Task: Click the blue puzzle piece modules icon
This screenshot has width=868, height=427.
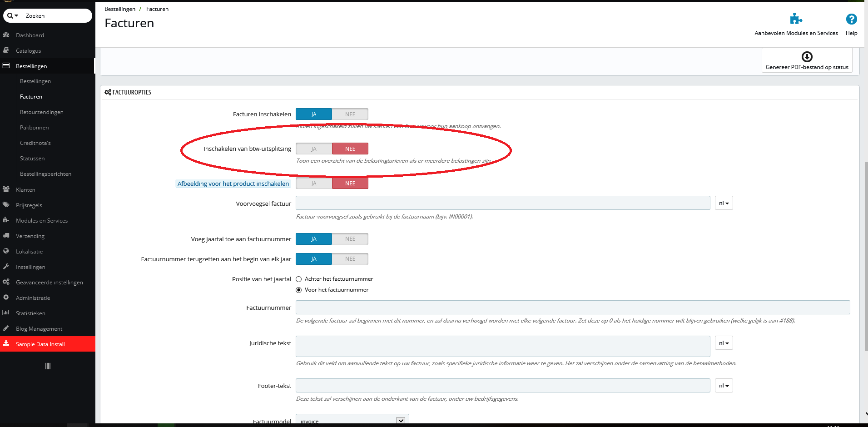Action: coord(796,19)
